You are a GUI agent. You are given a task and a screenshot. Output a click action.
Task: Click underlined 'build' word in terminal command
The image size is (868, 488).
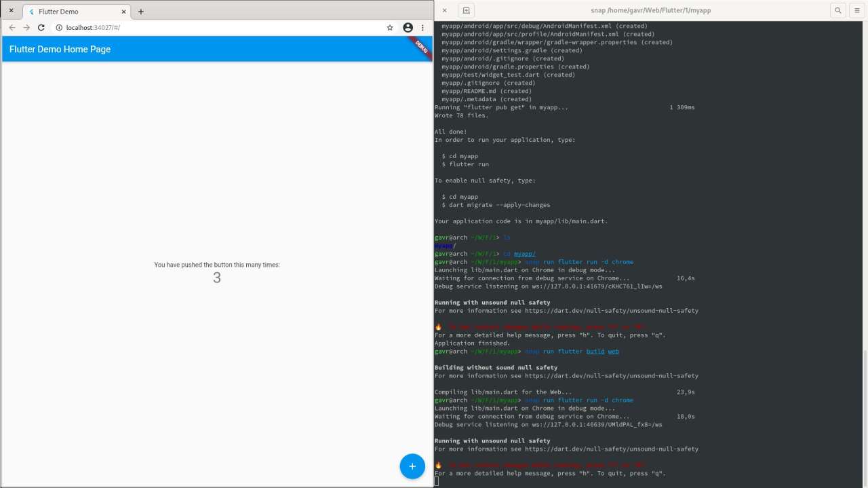(595, 352)
